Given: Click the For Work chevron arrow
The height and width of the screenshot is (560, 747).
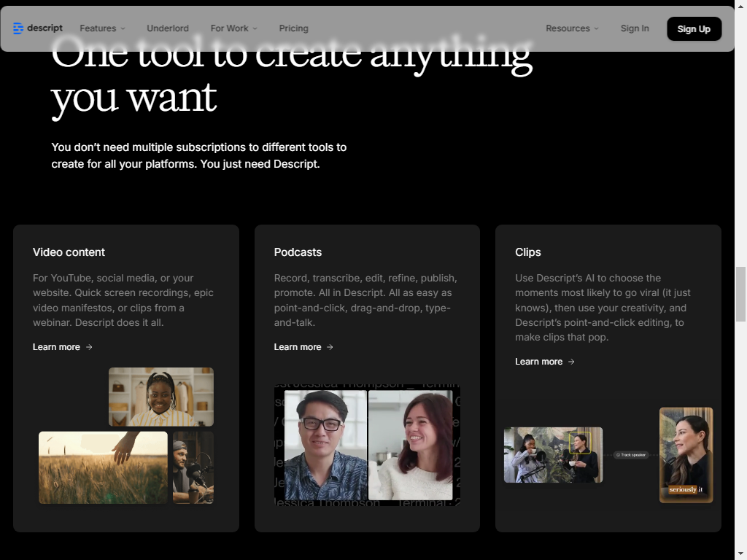Looking at the screenshot, I should tap(255, 28).
